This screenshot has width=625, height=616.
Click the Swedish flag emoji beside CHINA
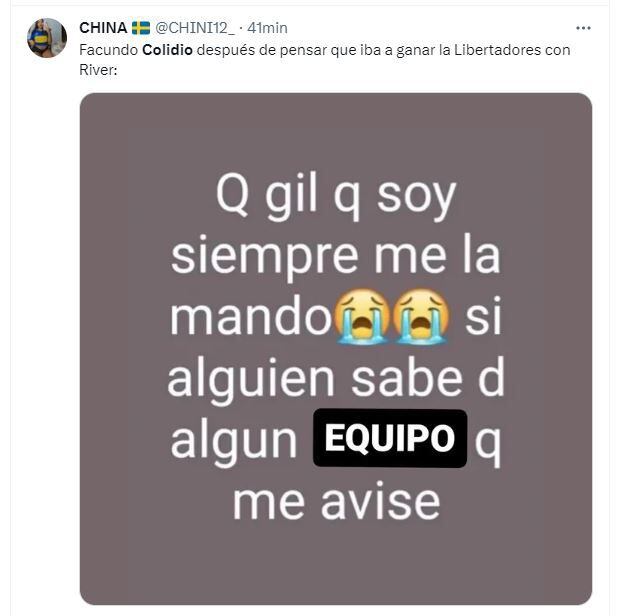pyautogui.click(x=141, y=28)
